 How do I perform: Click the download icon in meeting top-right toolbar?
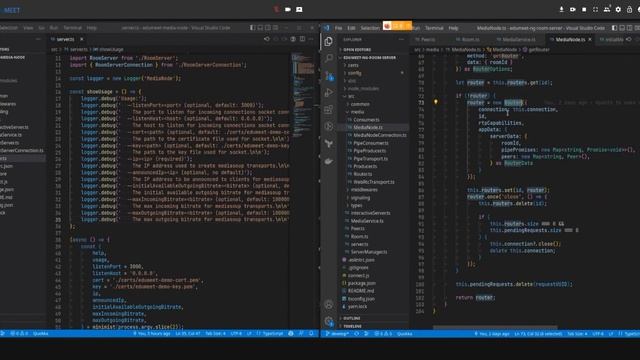[562, 9]
